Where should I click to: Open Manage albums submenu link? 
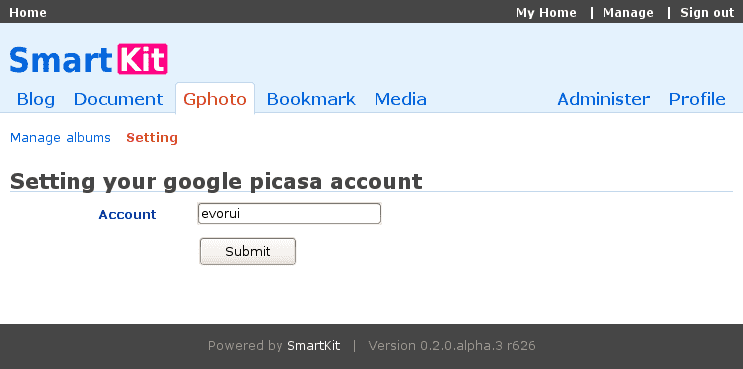pos(60,138)
